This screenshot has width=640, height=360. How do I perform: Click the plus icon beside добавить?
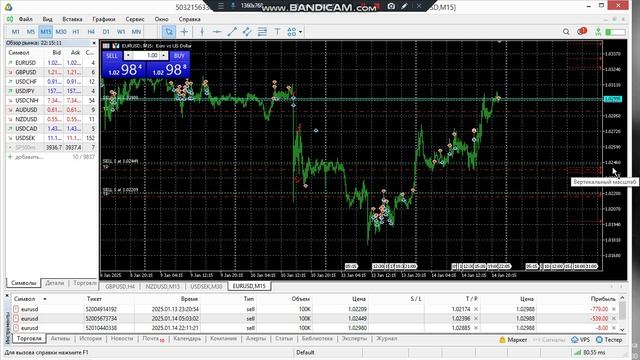(10, 157)
